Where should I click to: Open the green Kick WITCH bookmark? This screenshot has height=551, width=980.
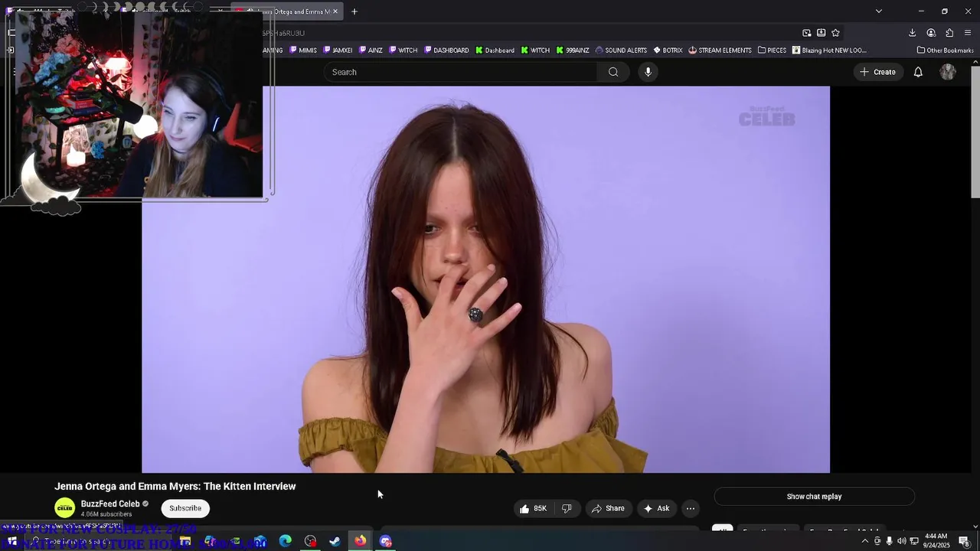[536, 51]
